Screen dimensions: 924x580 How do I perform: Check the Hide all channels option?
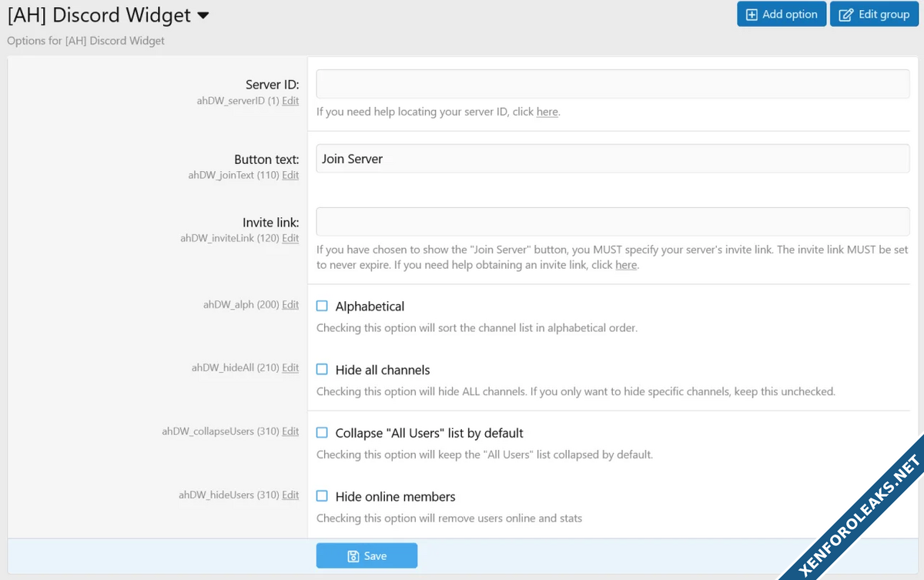coord(322,370)
